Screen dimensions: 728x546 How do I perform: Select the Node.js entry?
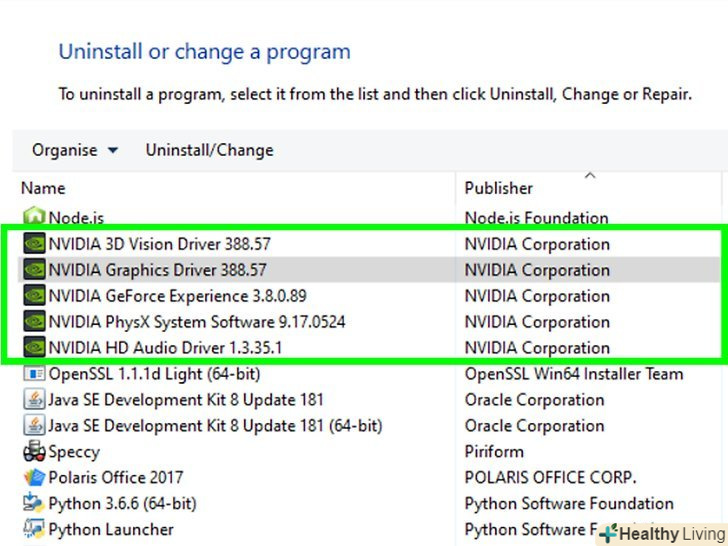click(76, 218)
